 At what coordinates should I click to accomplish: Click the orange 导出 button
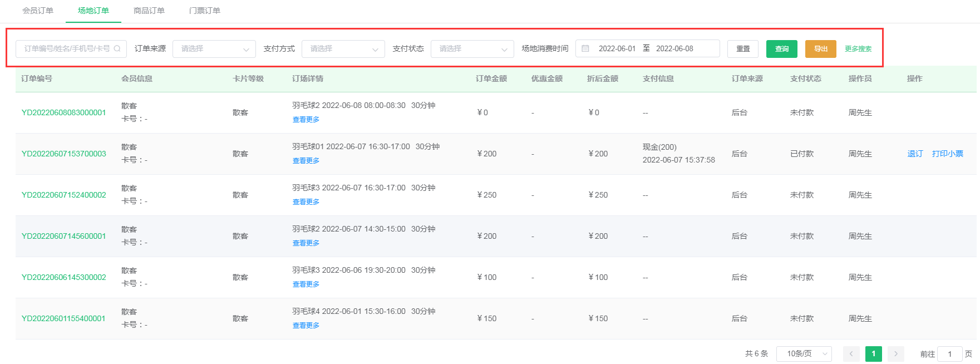820,49
